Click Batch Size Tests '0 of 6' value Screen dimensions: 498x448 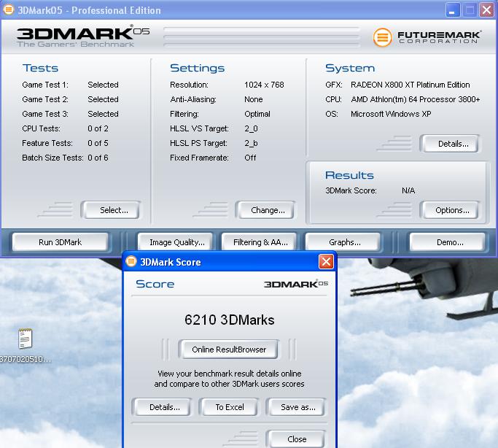coord(98,158)
